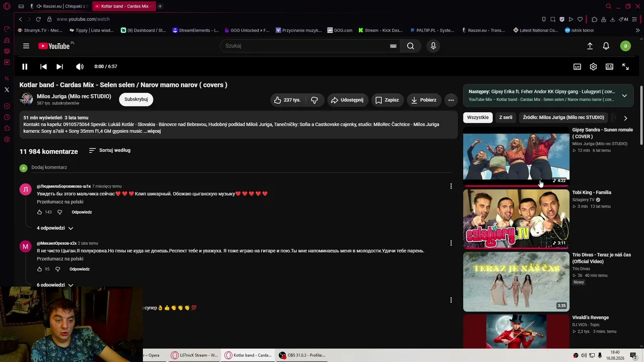
Task: Show hidden bookmarks overflow chevron
Action: coord(637,30)
